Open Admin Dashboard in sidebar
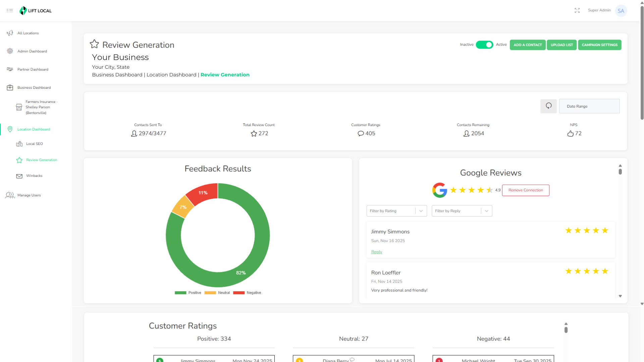 coord(32,51)
